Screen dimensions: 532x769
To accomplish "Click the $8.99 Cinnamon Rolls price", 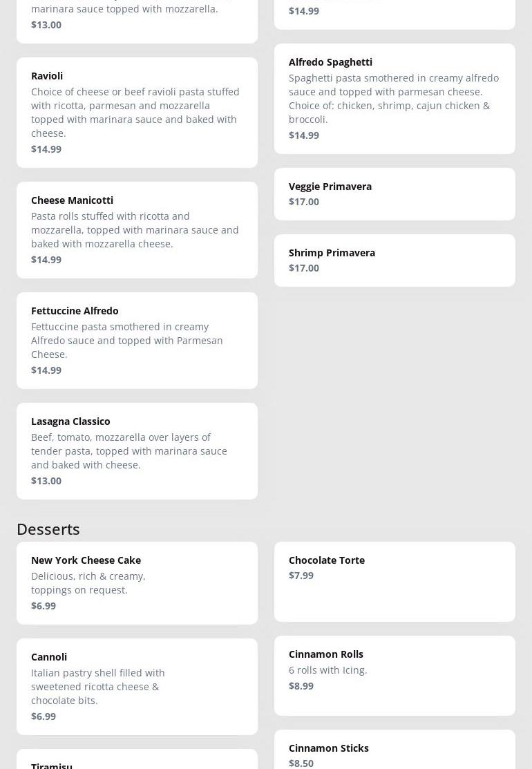I will point(301,686).
